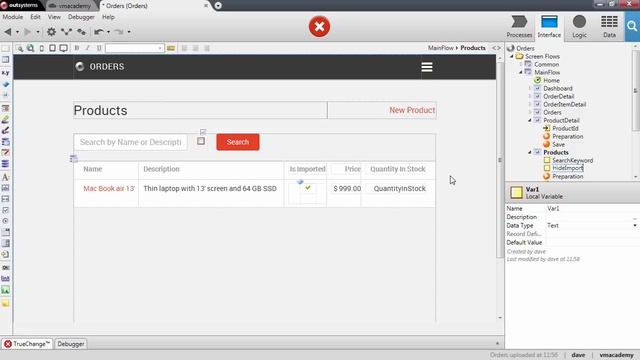The width and height of the screenshot is (640, 360).
Task: Click the hamburger menu icon in ORDERS header
Action: [x=427, y=67]
